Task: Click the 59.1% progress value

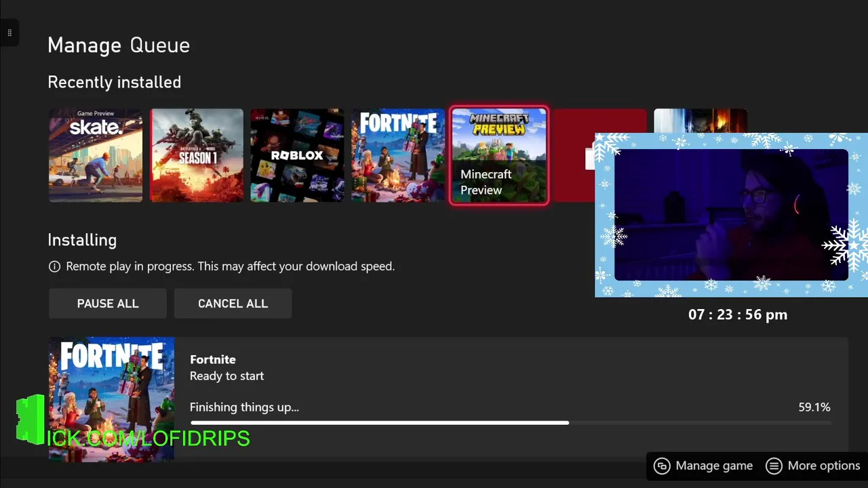Action: pyautogui.click(x=814, y=407)
